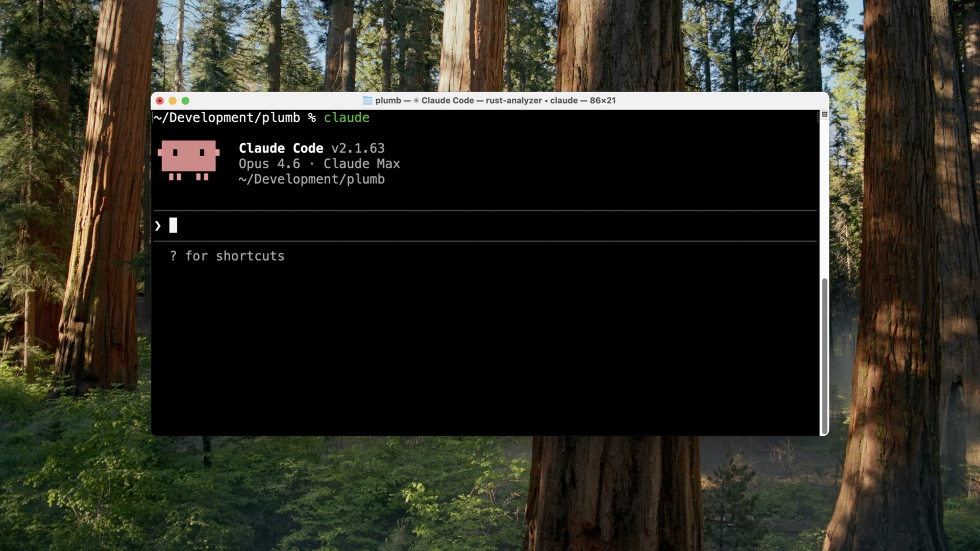This screenshot has height=551, width=980.
Task: Click the asterisk spinner icon in window title
Action: click(416, 101)
